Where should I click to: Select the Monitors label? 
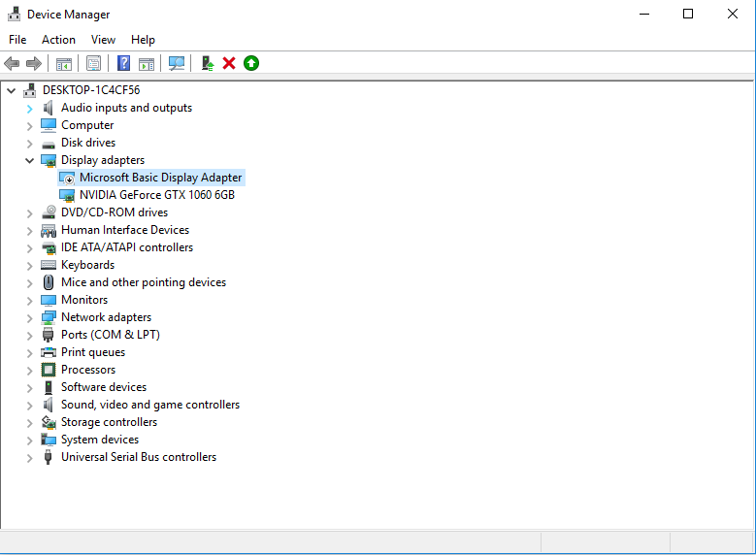pos(84,300)
